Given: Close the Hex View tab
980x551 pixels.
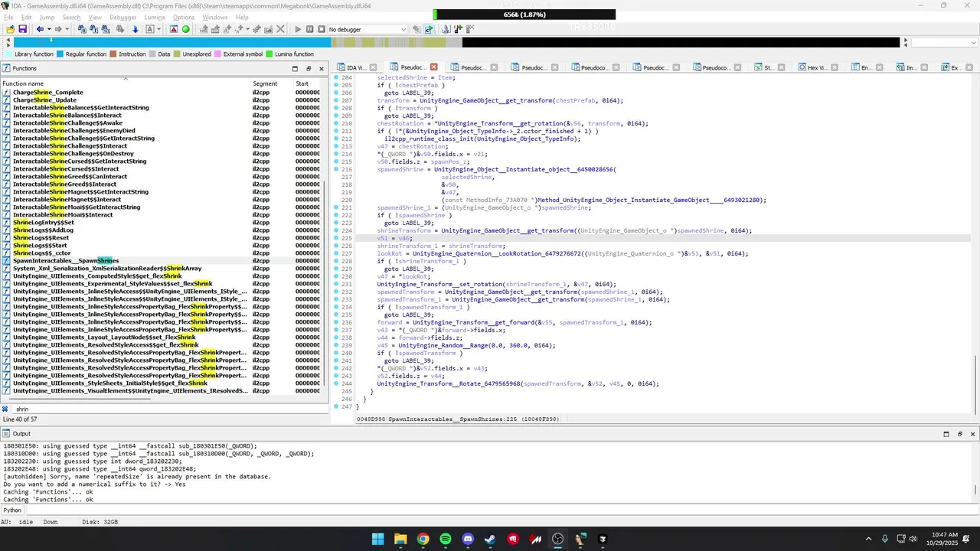Looking at the screenshot, I should [x=833, y=67].
